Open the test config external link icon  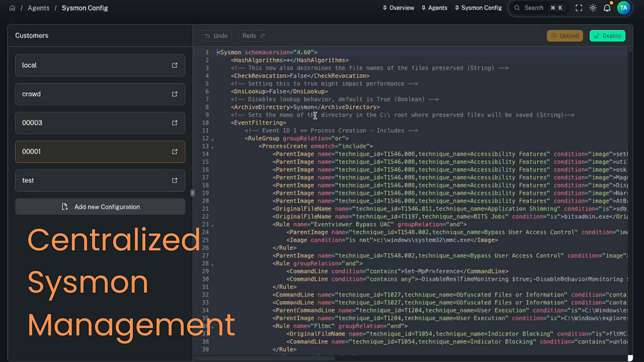(x=174, y=180)
